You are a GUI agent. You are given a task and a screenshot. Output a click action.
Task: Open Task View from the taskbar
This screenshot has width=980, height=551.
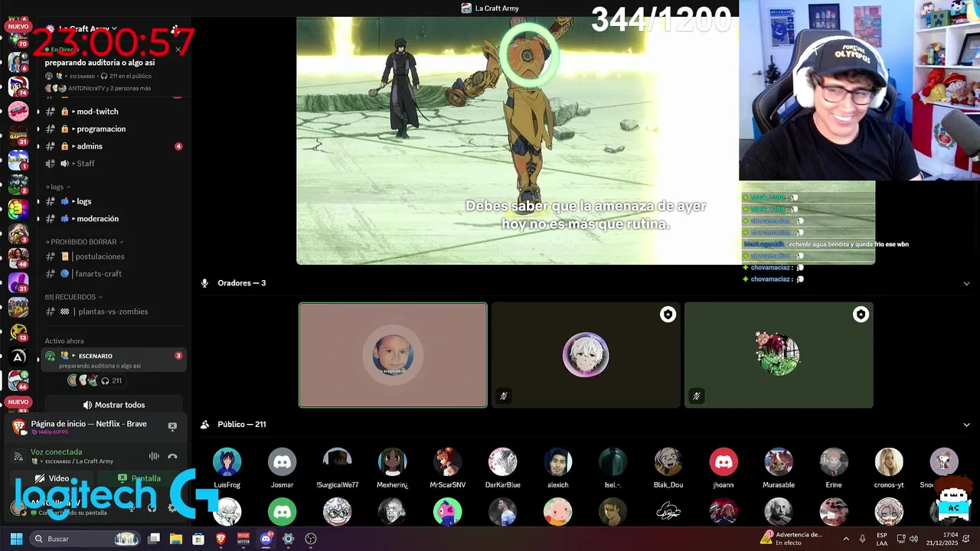pyautogui.click(x=153, y=539)
